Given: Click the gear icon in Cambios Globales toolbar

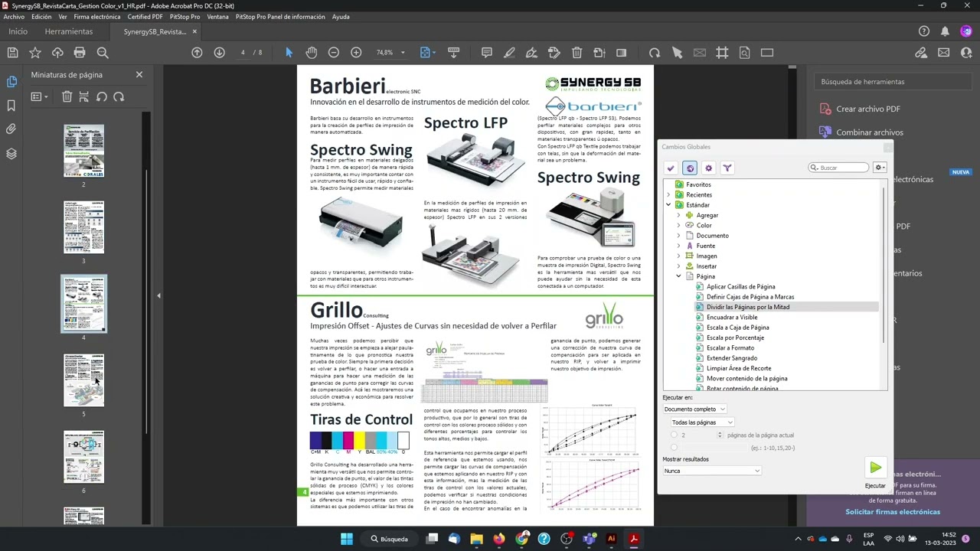Looking at the screenshot, I should point(708,168).
